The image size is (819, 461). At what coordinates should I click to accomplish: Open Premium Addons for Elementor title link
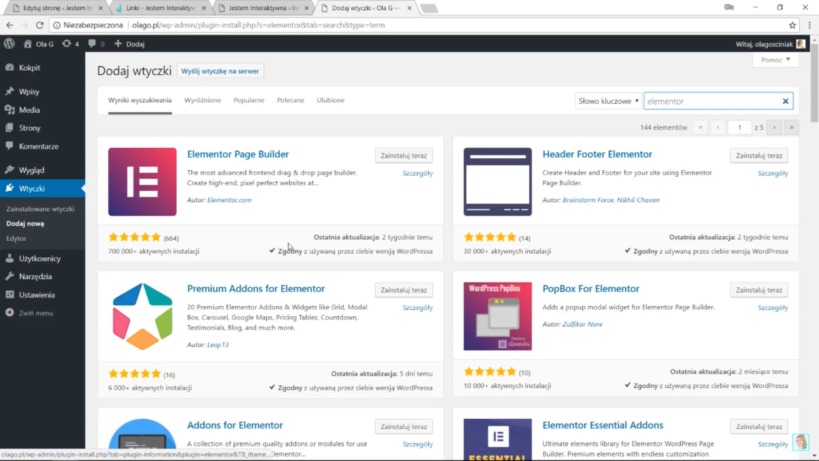tap(256, 289)
